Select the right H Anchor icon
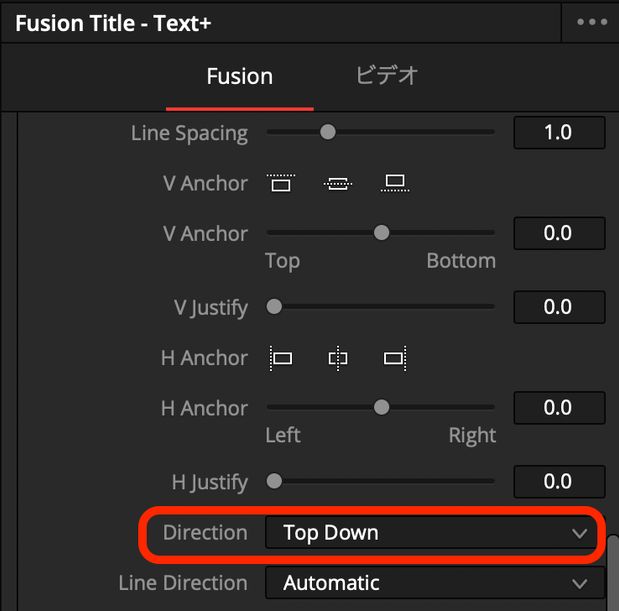 395,358
